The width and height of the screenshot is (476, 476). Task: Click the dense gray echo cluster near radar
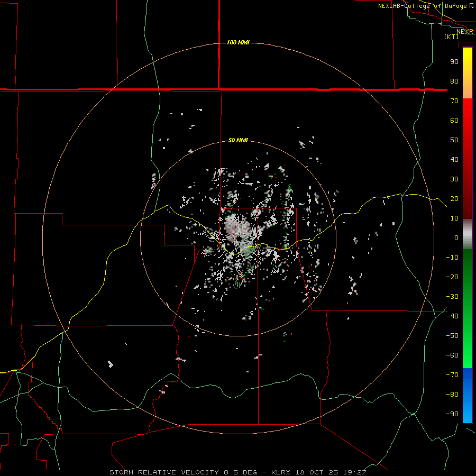pyautogui.click(x=236, y=226)
